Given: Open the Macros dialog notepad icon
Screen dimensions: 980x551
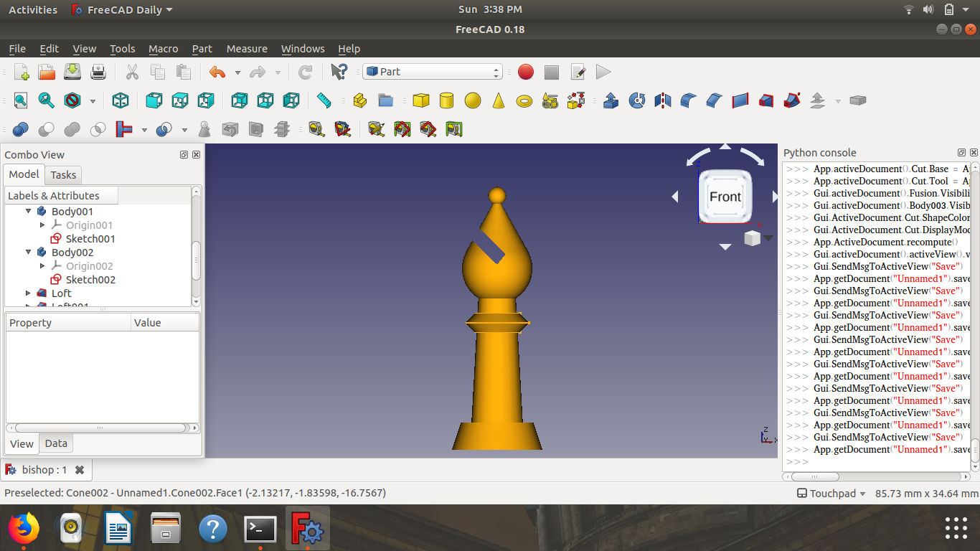Looking at the screenshot, I should pos(578,72).
